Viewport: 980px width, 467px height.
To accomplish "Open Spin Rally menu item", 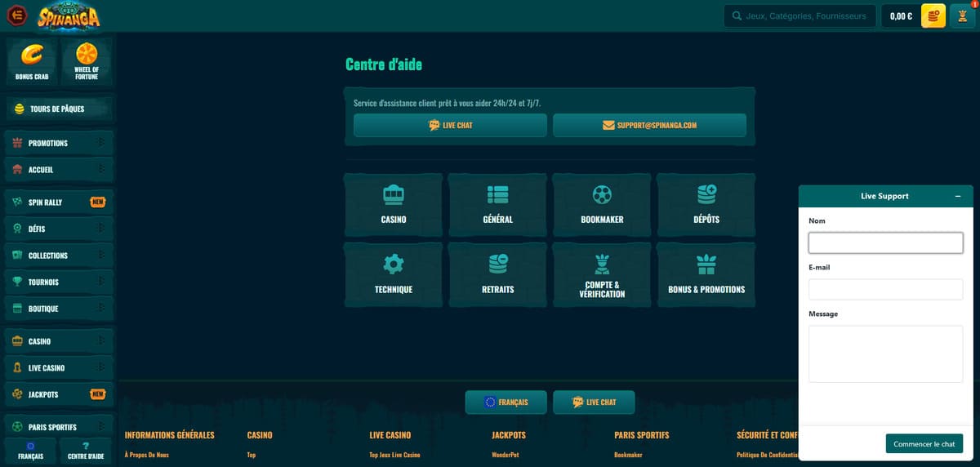I will [x=45, y=202].
